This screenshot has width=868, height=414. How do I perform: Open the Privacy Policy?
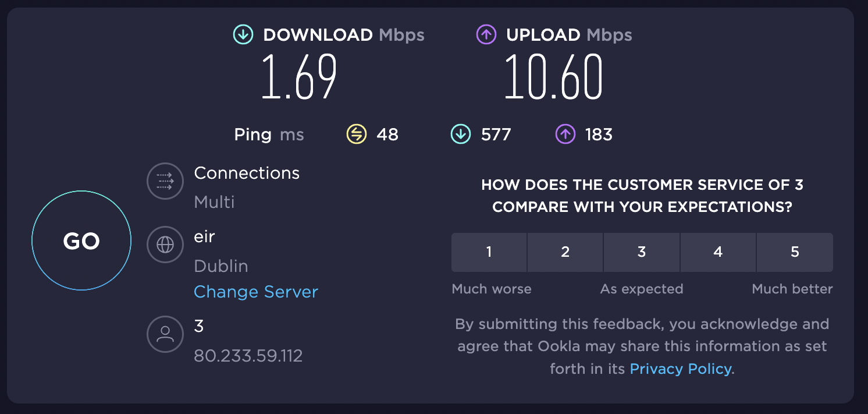681,369
